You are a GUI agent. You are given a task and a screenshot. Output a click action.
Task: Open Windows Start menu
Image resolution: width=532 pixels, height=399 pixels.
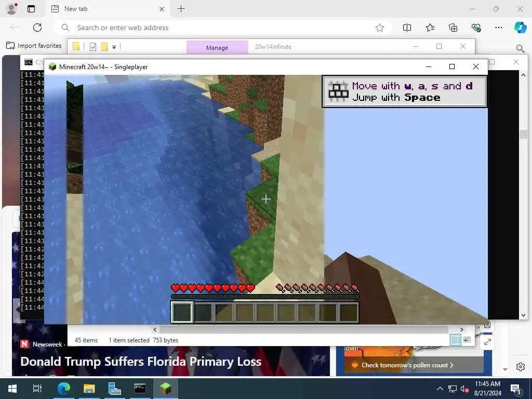tap(12, 389)
